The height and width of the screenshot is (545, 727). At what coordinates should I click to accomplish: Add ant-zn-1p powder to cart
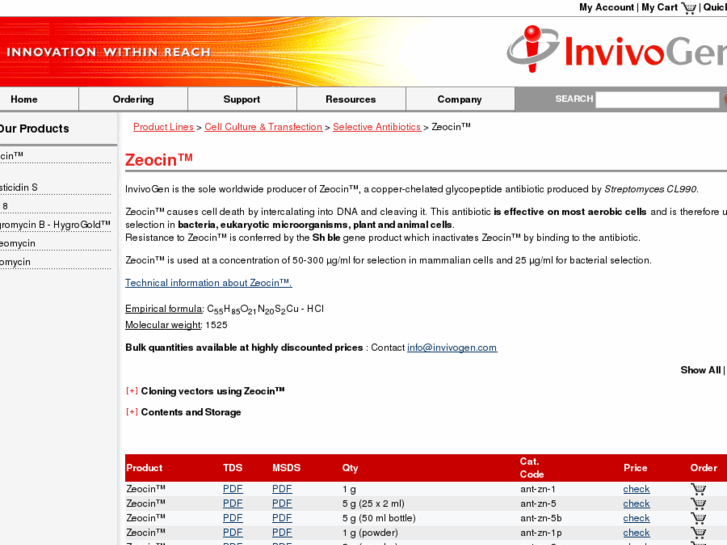(x=698, y=533)
